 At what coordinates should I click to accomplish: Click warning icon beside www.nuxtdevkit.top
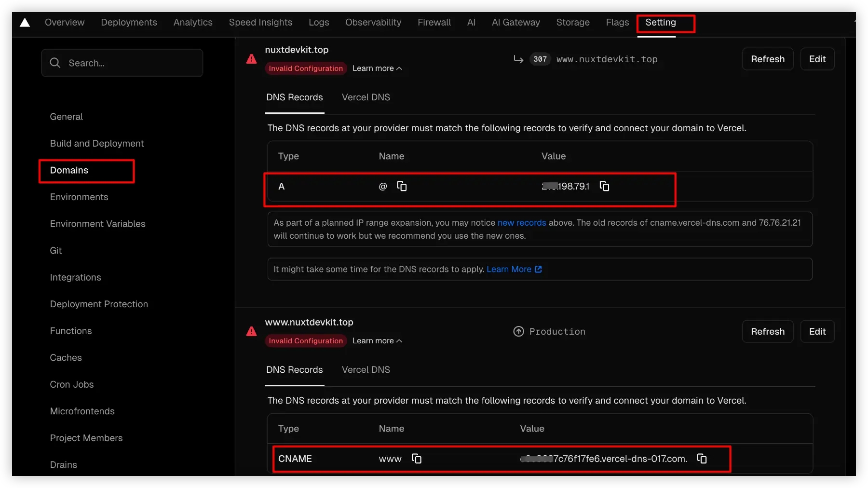click(x=251, y=332)
